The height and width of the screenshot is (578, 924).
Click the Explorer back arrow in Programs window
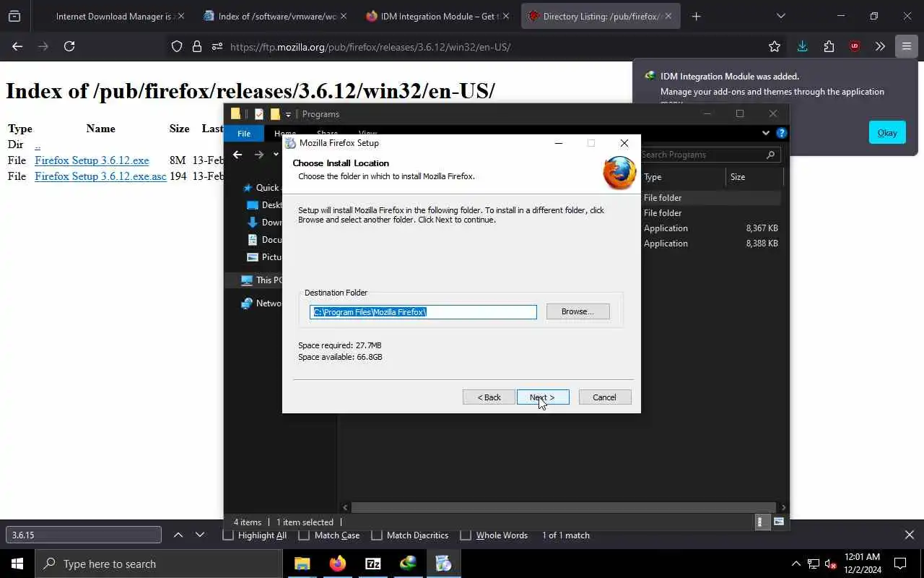point(237,155)
